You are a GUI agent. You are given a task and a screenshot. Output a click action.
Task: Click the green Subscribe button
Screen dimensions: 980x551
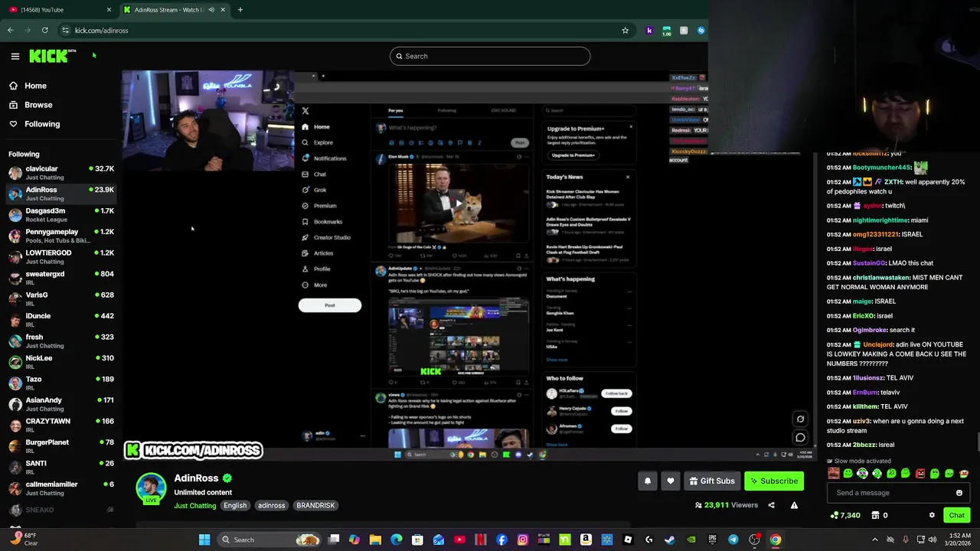point(775,481)
